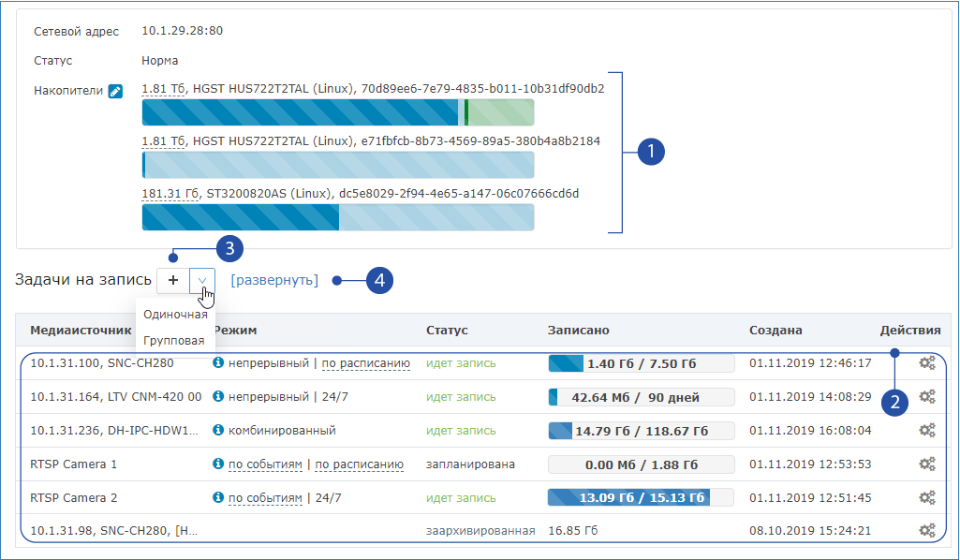Toggle the dropdown arrow next to plus button
960x560 pixels.
201,280
